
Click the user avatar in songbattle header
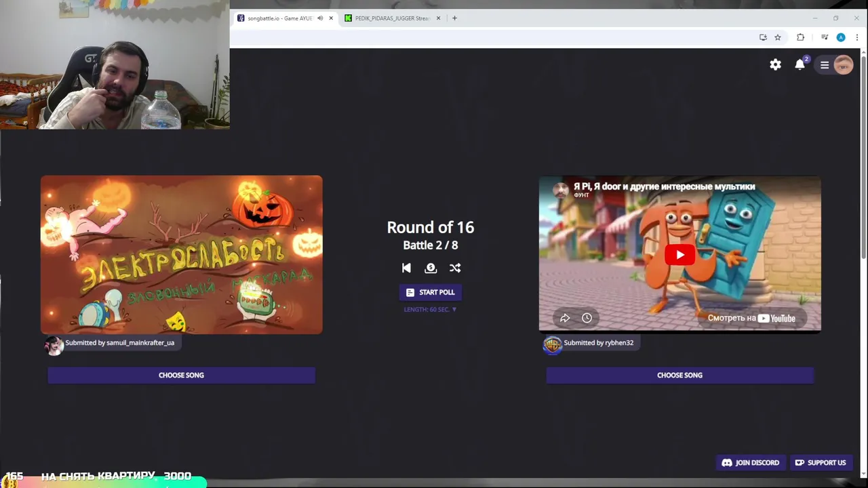point(844,64)
